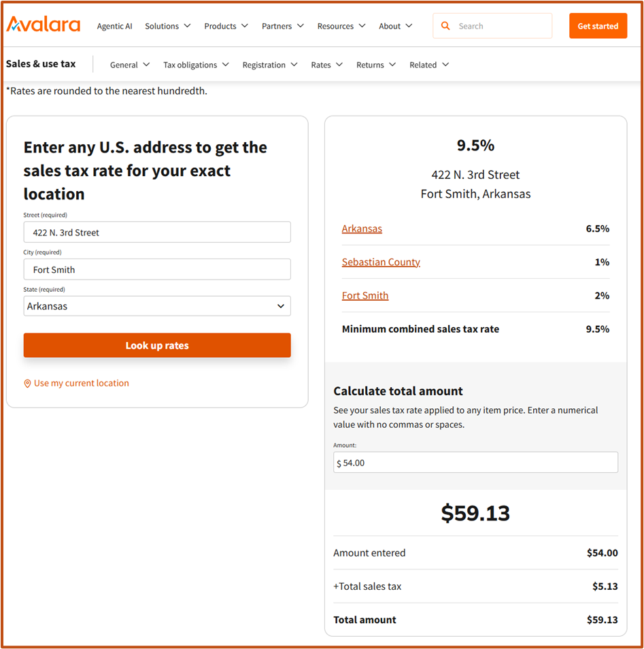The height and width of the screenshot is (649, 644).
Task: Click the Search box in header
Action: click(x=500, y=26)
